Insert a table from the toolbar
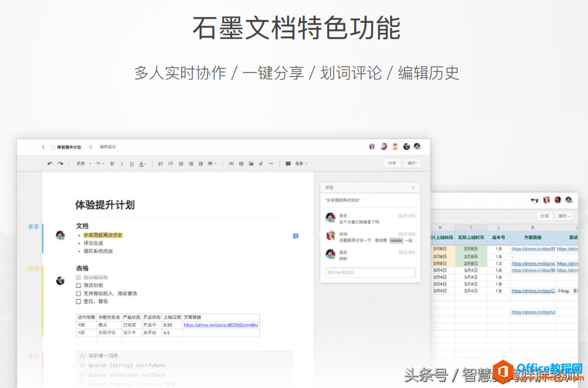The width and height of the screenshot is (588, 388). point(241,164)
